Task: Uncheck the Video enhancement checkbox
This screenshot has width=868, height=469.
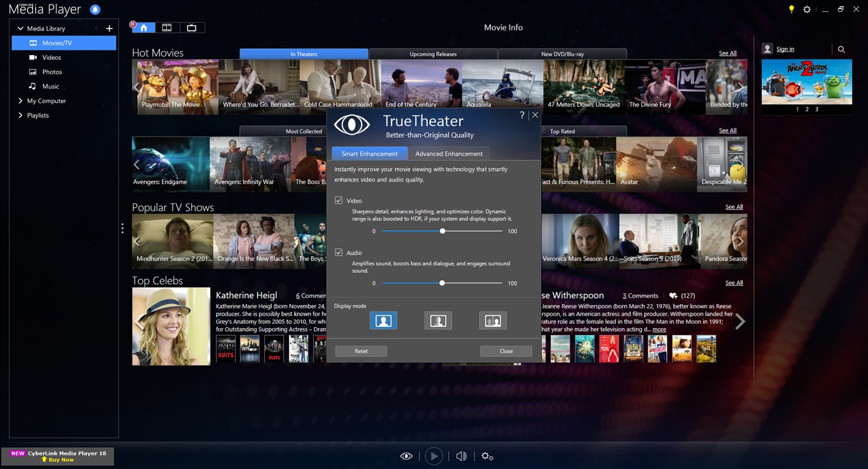Action: coord(339,200)
